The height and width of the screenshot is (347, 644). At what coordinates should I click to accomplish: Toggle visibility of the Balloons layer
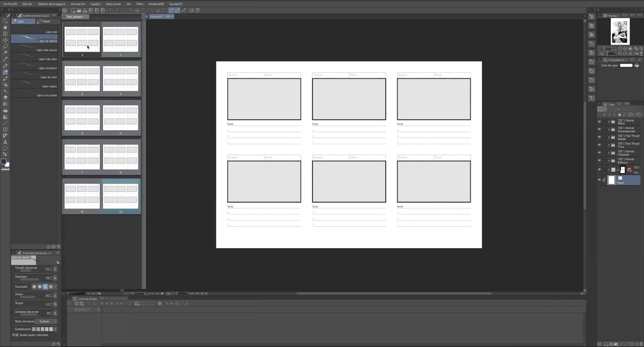click(x=599, y=160)
